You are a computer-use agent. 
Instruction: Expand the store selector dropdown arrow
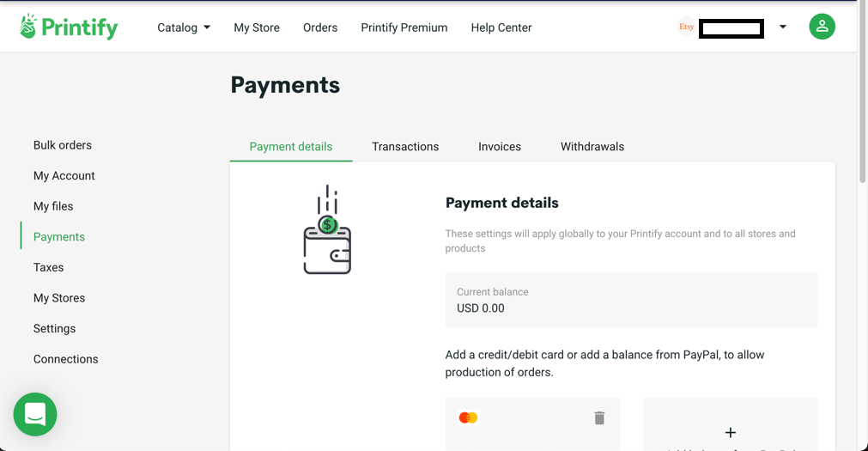[x=783, y=27]
